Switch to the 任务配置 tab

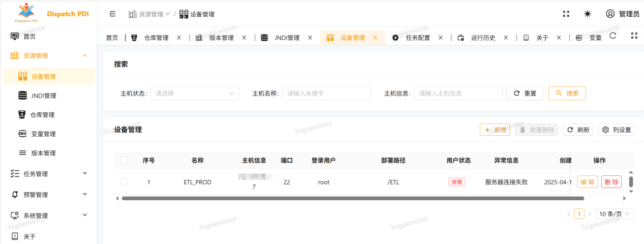(417, 38)
